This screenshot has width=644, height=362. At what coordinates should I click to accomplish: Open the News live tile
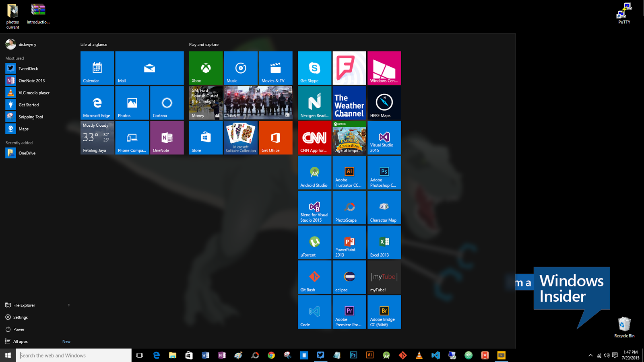258,103
